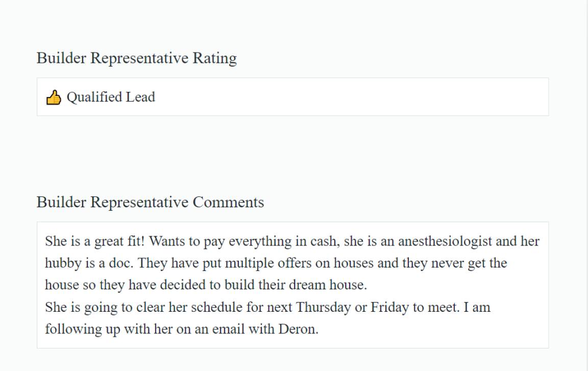Viewport: 588px width, 371px height.
Task: Click the word 'Friday' in the comments
Action: coord(389,307)
